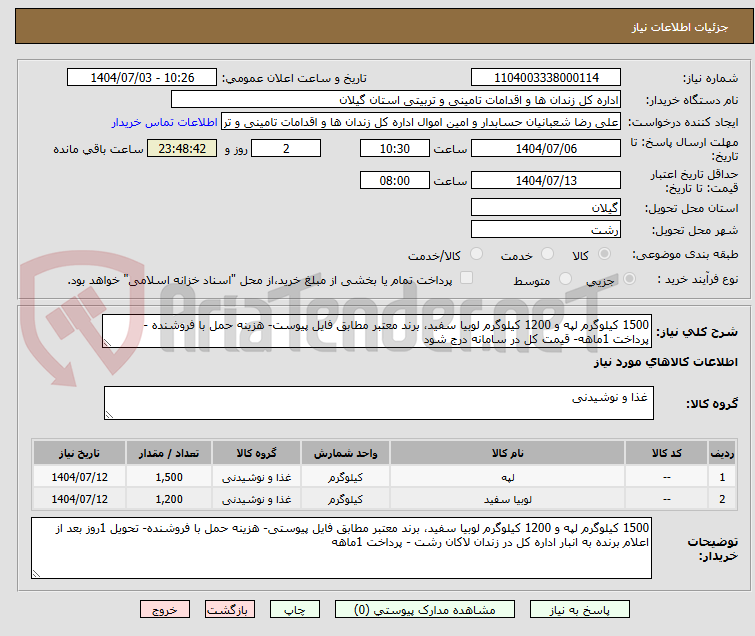Click the کد کالا column header
Viewport: 755px width, 636px height.
pos(666,453)
